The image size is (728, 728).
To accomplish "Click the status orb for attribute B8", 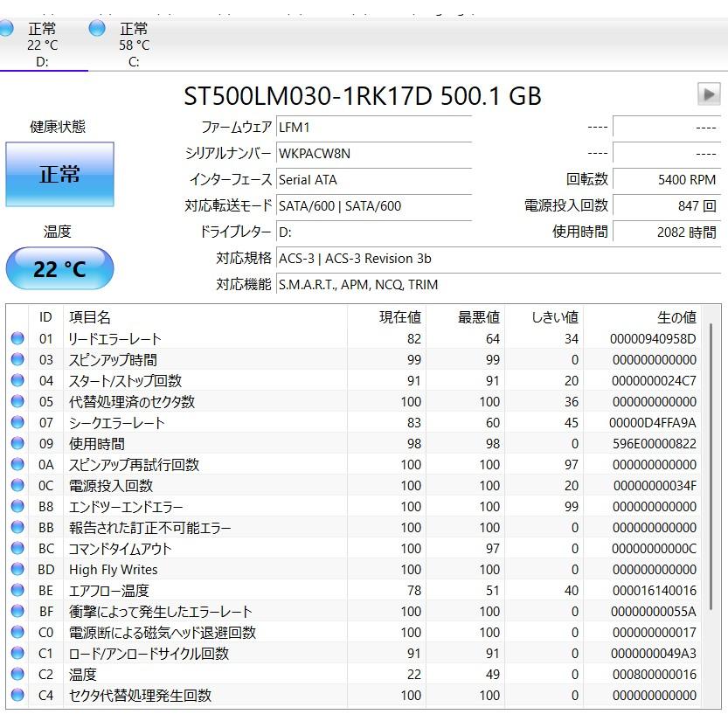I will pyautogui.click(x=17, y=506).
